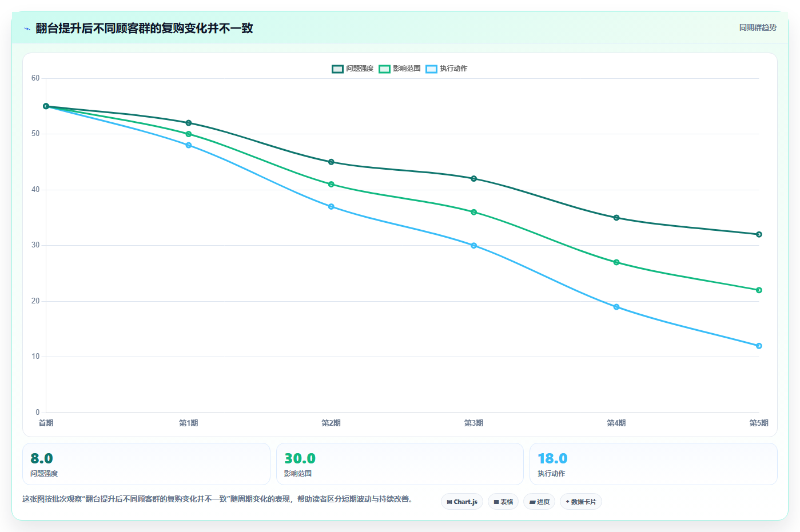Screen dimensions: 800x532
Task: Click 问题强度 data point at 第5期
Action: 759,234
